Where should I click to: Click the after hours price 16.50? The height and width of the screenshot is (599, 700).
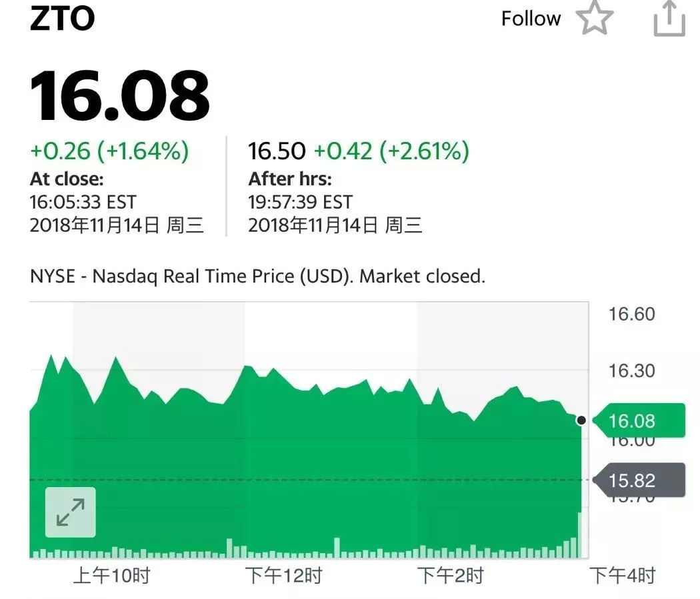click(x=277, y=151)
